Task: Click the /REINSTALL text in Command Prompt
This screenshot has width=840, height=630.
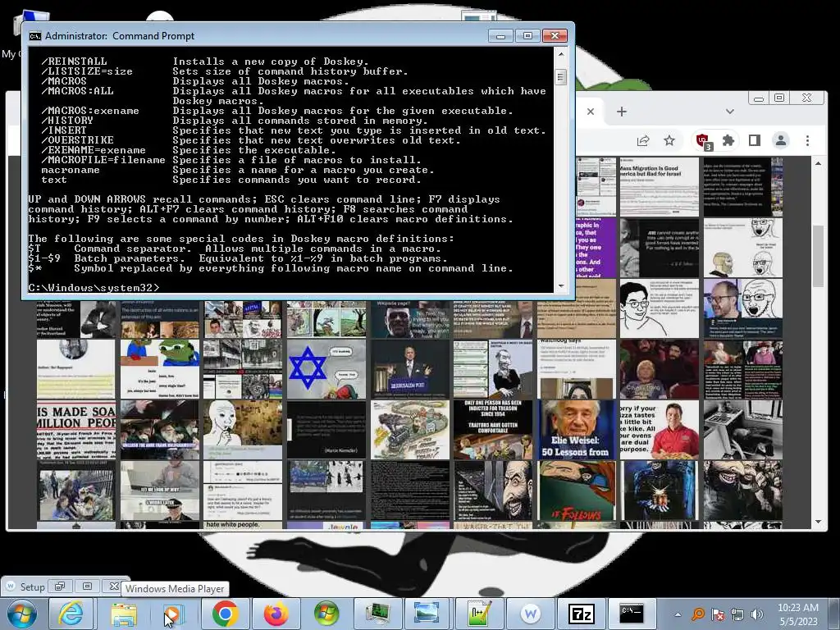Action: coord(74,62)
